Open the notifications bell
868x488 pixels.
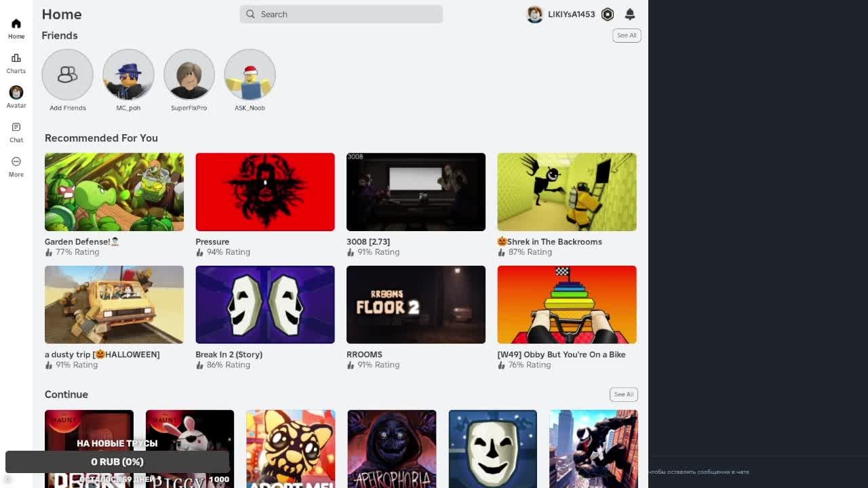[x=630, y=14]
